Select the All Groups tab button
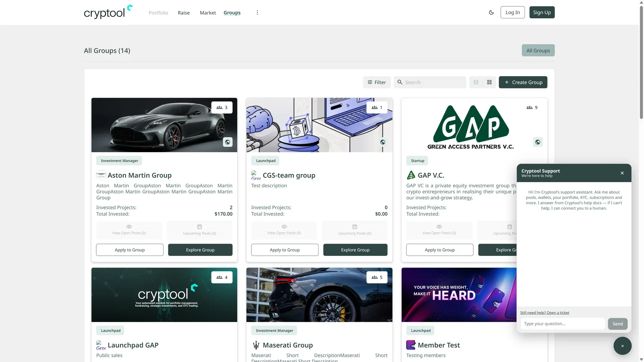 coord(538,51)
